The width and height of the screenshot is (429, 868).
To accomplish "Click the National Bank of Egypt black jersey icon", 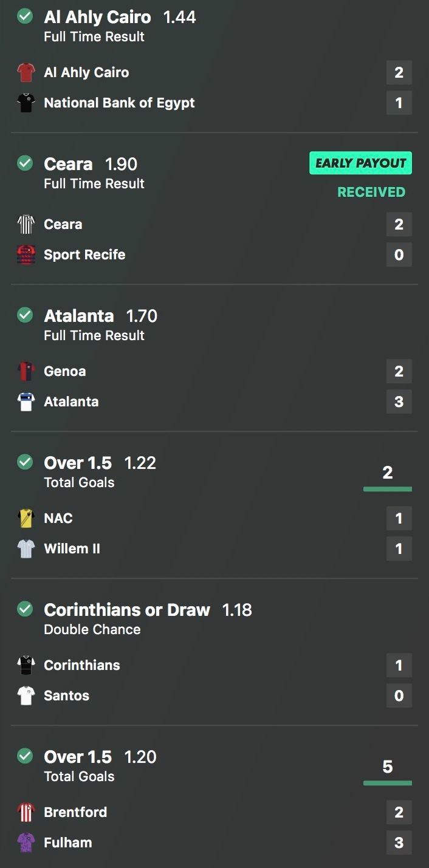I will pos(26,103).
